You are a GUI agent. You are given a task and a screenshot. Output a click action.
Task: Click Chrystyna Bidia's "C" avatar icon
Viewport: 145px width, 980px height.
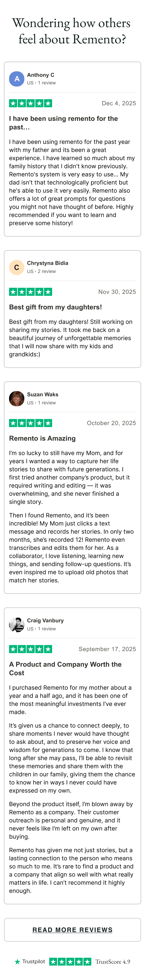point(17,267)
